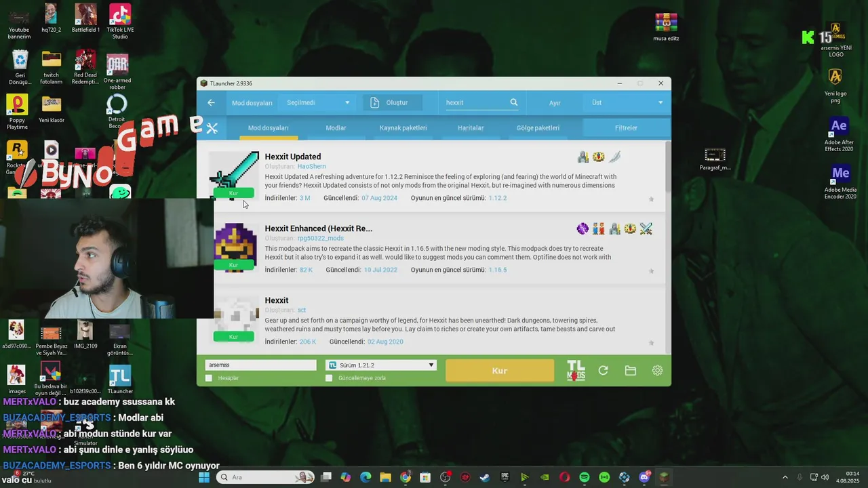Open the musa editz archive icon
Viewport: 868px width, 488px height.
click(x=666, y=27)
